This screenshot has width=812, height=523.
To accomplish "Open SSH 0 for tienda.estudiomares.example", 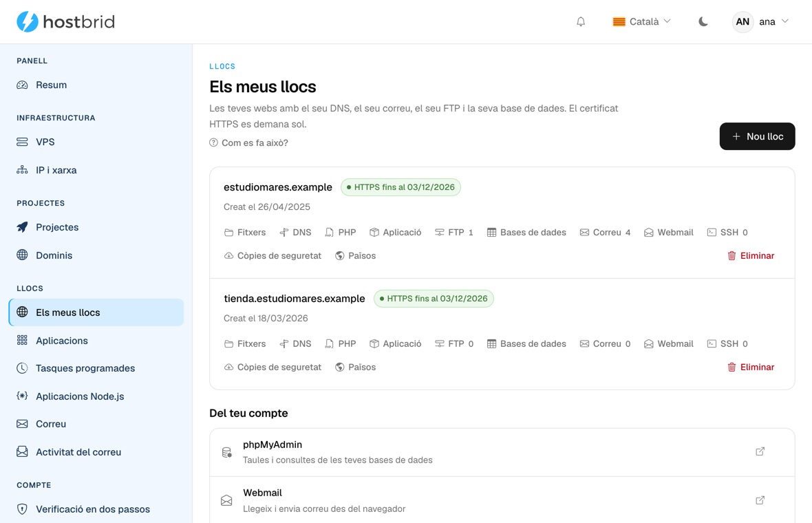I will tap(727, 344).
